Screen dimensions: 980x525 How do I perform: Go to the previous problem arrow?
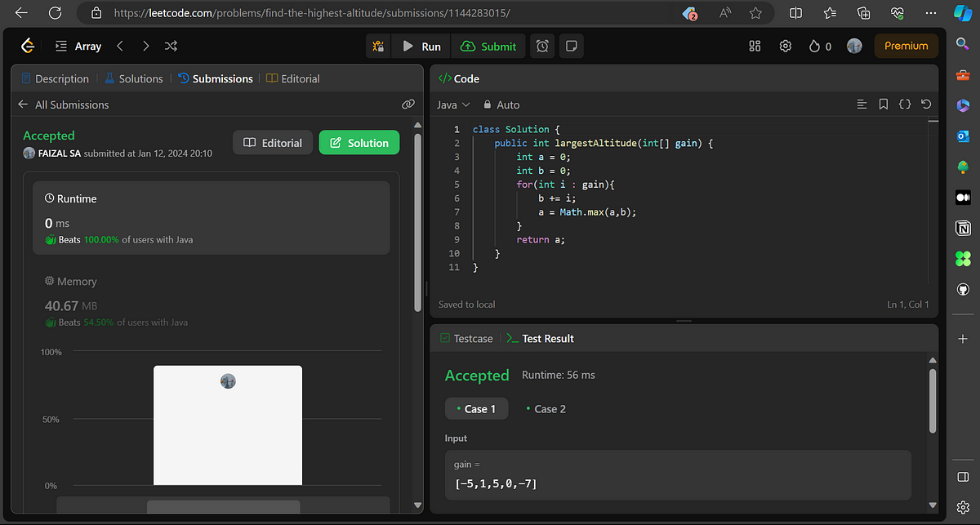click(x=120, y=47)
